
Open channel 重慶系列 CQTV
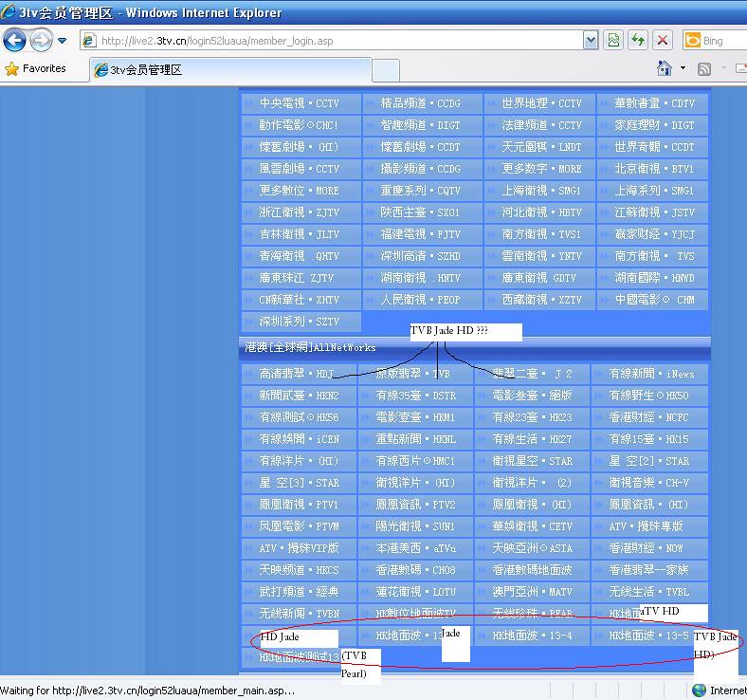[423, 191]
